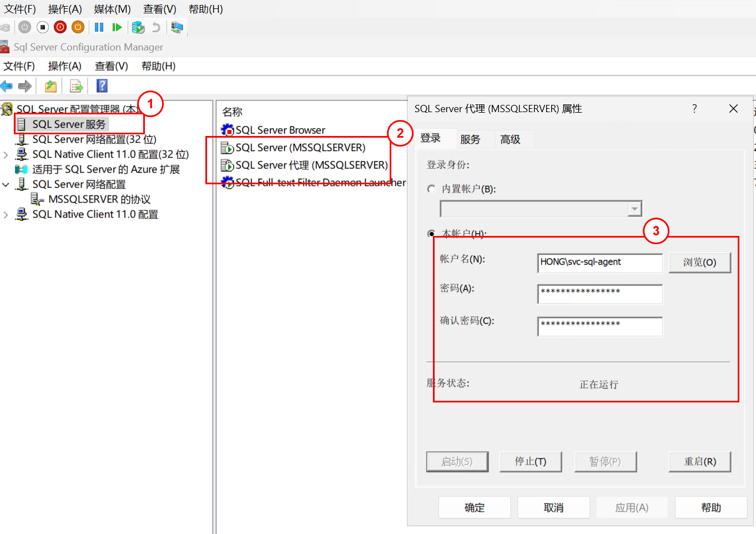
Task: Click the blue Pause VM icon
Action: [x=99, y=27]
